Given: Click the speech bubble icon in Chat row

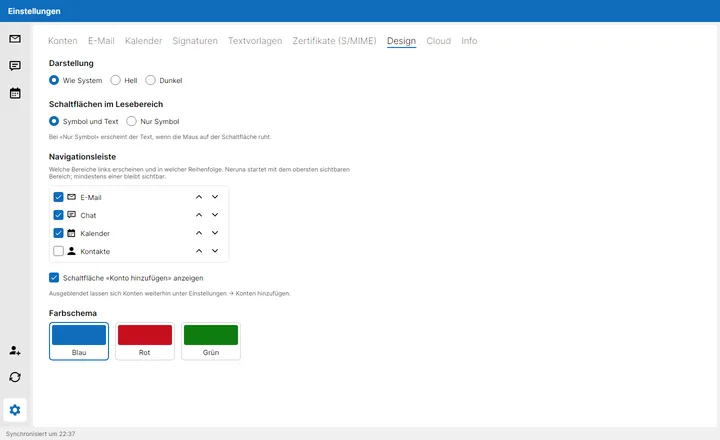Looking at the screenshot, I should pyautogui.click(x=71, y=214).
